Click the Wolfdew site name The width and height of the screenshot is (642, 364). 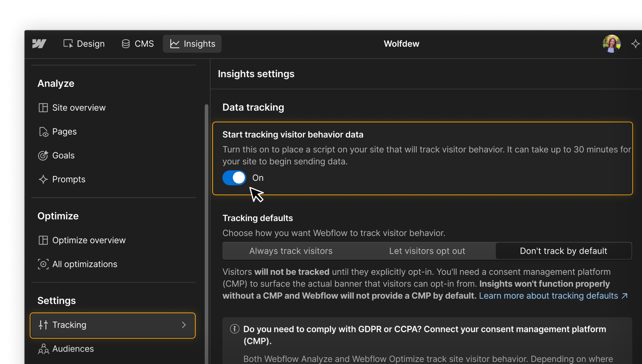click(401, 44)
